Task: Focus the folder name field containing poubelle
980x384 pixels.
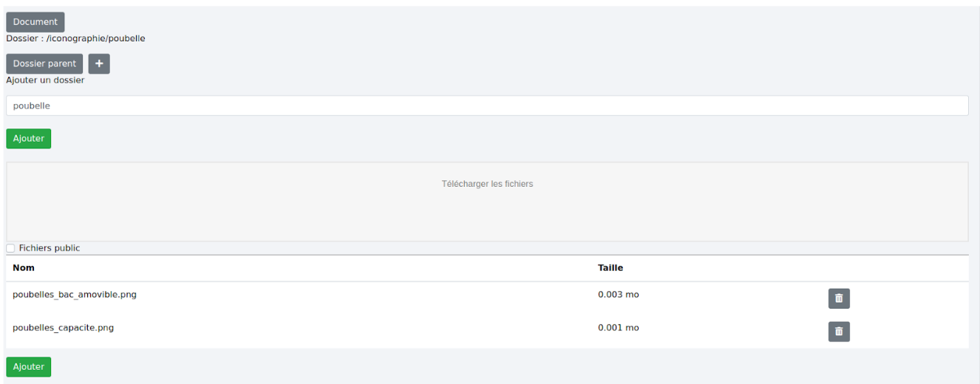Action: [487, 106]
